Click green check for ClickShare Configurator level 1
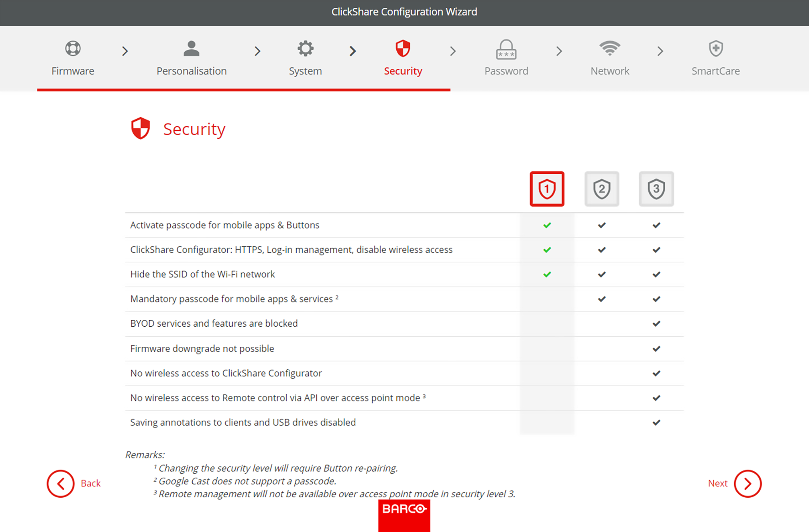The height and width of the screenshot is (532, 809). click(547, 250)
